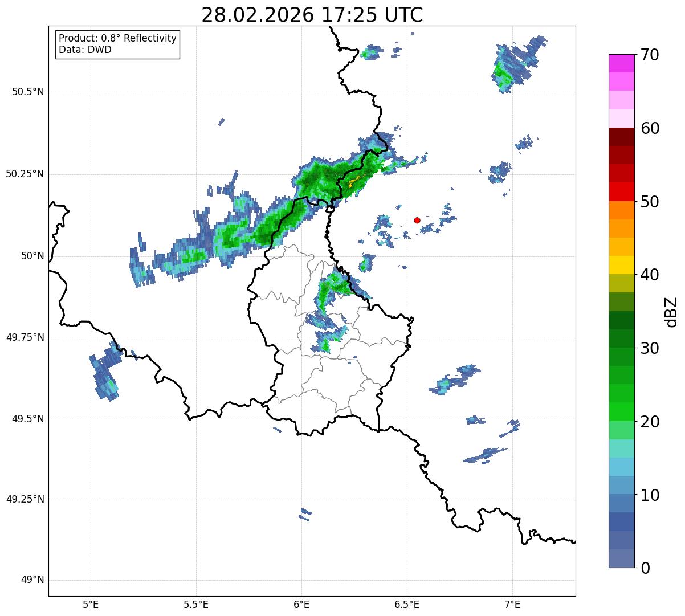Click the 50.25°N latitude label
The image size is (685, 616).
[x=25, y=174]
